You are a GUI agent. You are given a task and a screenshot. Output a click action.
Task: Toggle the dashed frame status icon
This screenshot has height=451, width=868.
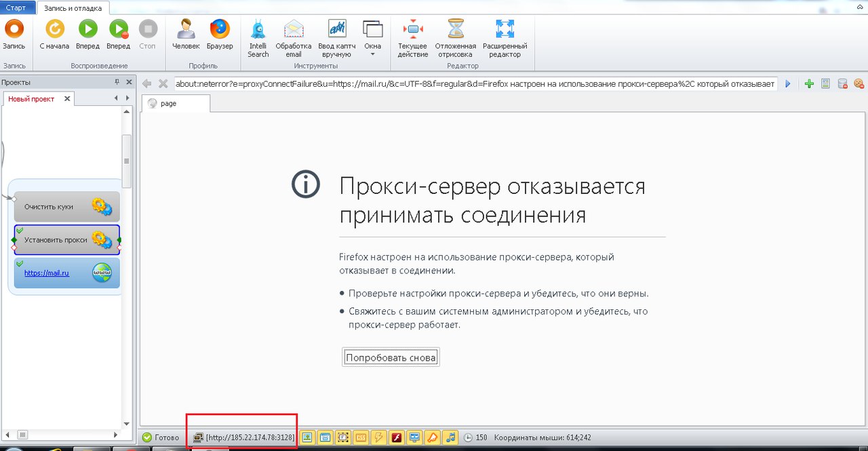tap(343, 437)
